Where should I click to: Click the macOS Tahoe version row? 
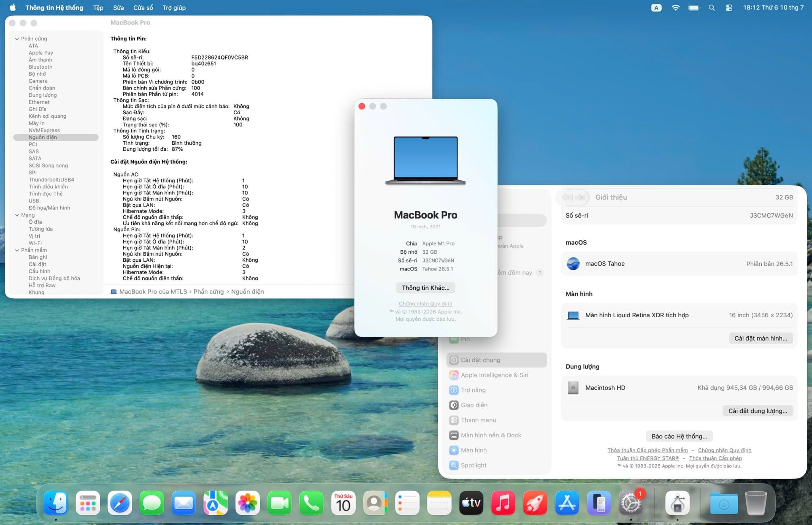pyautogui.click(x=679, y=264)
